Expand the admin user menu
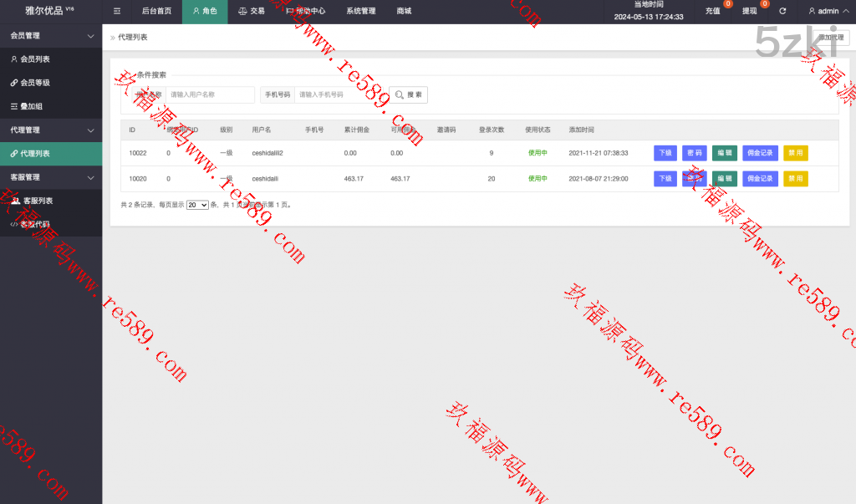856x504 pixels. point(828,12)
